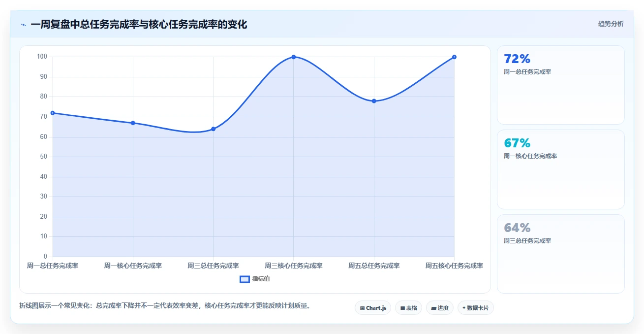Select the 表格 chip
Screen dimensions: 644x334
pyautogui.click(x=408, y=308)
